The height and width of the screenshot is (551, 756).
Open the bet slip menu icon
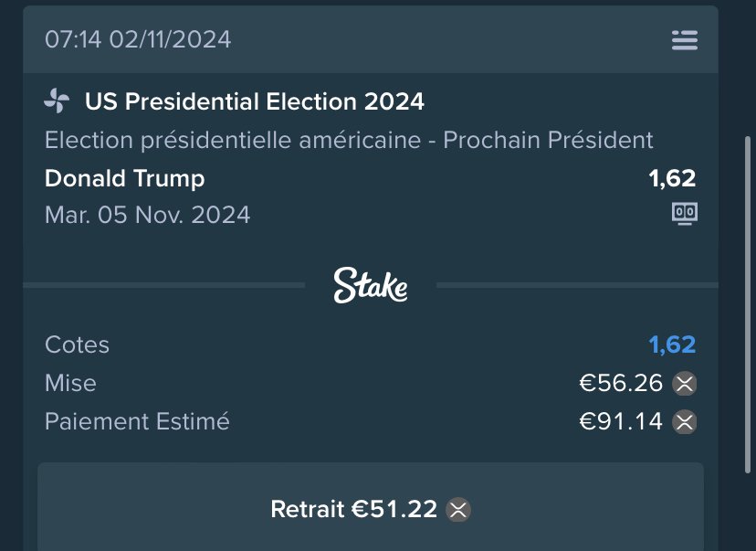pyautogui.click(x=685, y=40)
